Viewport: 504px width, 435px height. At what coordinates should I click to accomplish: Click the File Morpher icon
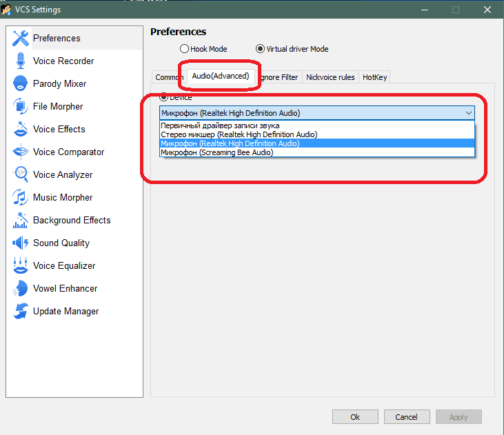(21, 106)
